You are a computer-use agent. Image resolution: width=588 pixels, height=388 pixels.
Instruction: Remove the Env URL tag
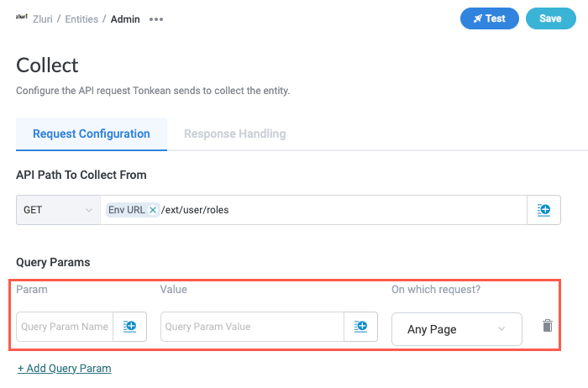pos(153,210)
